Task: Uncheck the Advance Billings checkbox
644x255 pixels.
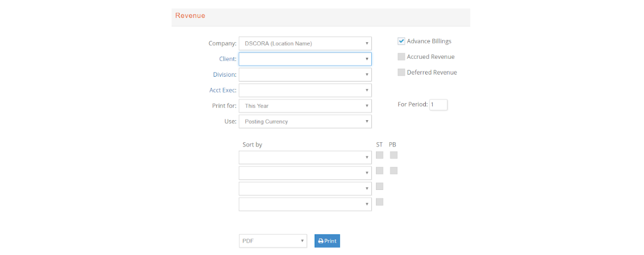Action: pyautogui.click(x=401, y=41)
